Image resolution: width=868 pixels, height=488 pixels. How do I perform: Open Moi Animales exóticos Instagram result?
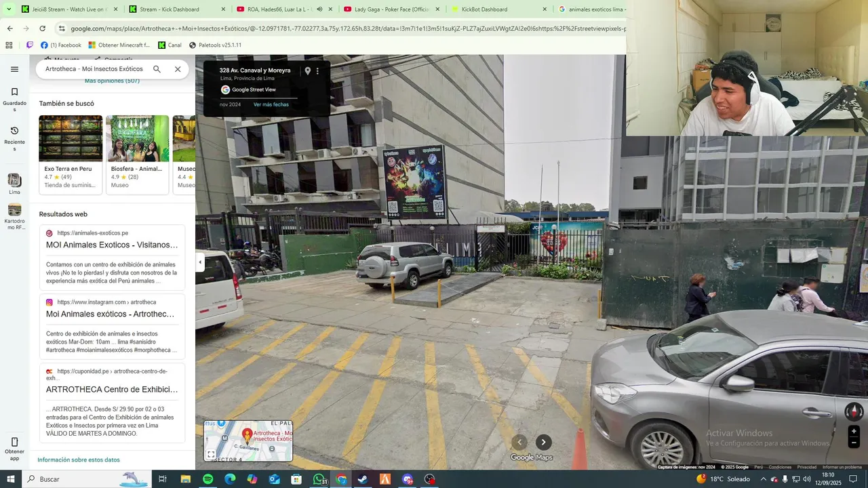111,314
